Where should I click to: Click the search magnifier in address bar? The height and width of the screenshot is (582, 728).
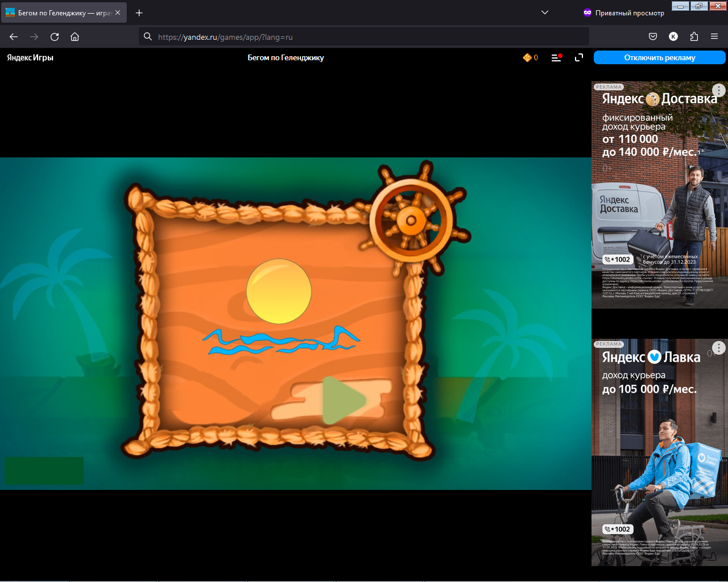click(148, 37)
